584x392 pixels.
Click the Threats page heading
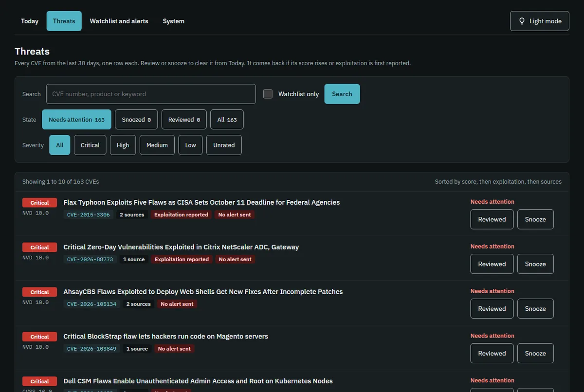pyautogui.click(x=32, y=51)
